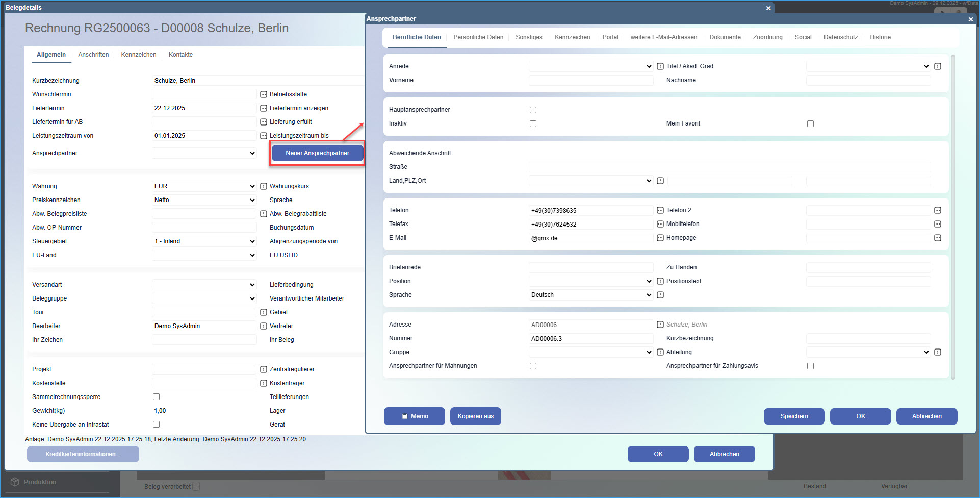Image resolution: width=980 pixels, height=498 pixels.
Task: Check the Inaktiv checkbox
Action: point(533,123)
